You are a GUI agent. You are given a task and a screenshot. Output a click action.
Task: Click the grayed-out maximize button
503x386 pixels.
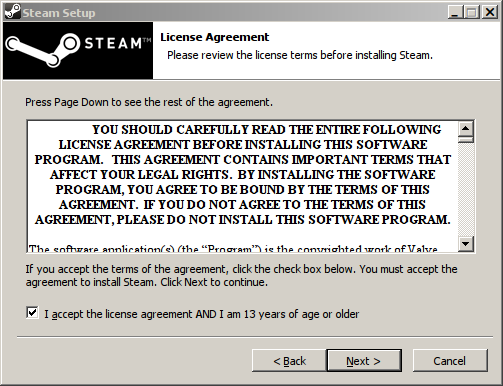coord(472,12)
